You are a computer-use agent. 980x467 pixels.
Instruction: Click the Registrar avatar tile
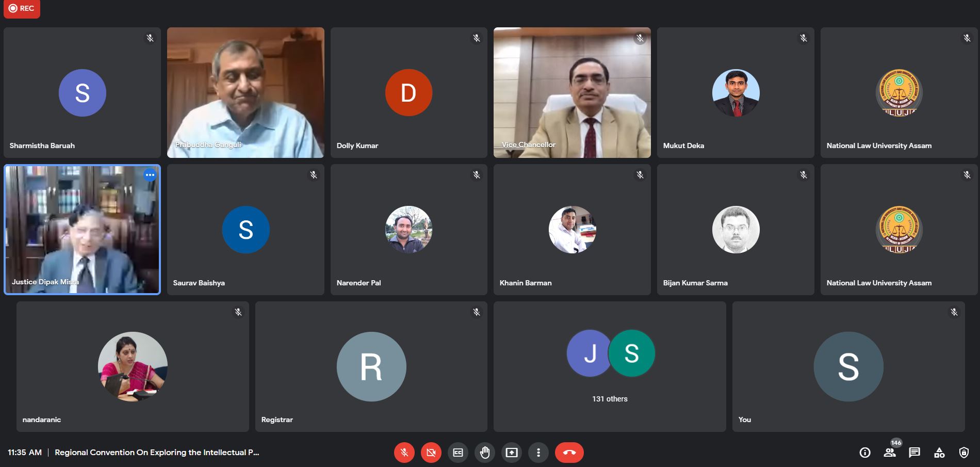[371, 366]
